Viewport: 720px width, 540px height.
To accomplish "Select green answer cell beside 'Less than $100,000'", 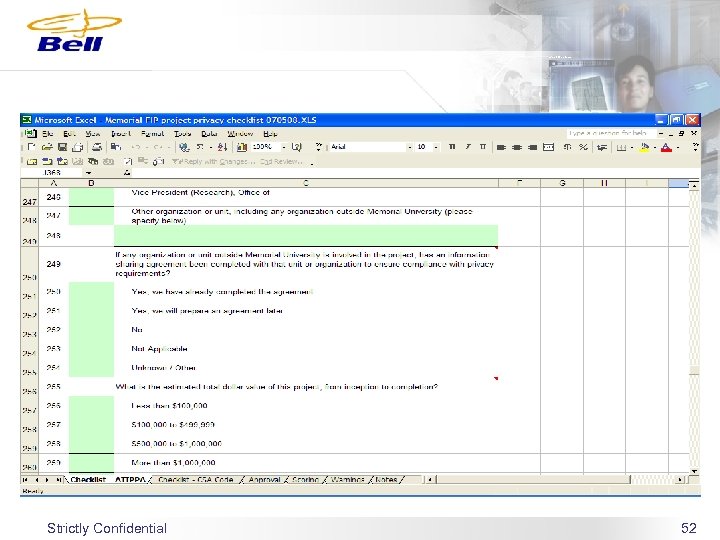I will pos(91,406).
